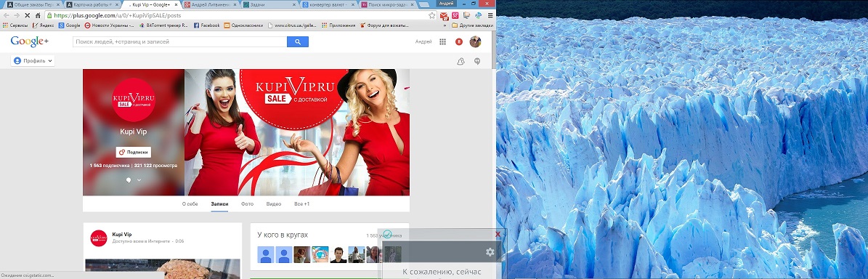The width and height of the screenshot is (868, 279).
Task: Click the Google+ search input field
Action: tap(180, 41)
